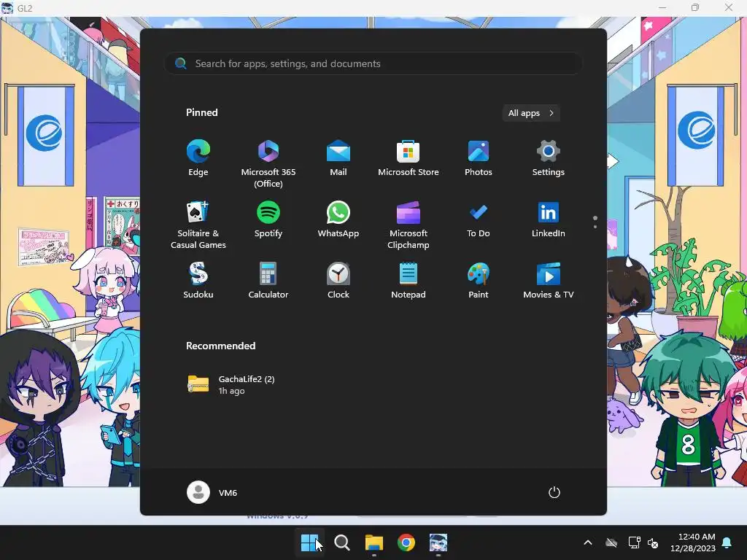Click the muted volume tray icon
This screenshot has height=560, width=747.
pos(653,542)
